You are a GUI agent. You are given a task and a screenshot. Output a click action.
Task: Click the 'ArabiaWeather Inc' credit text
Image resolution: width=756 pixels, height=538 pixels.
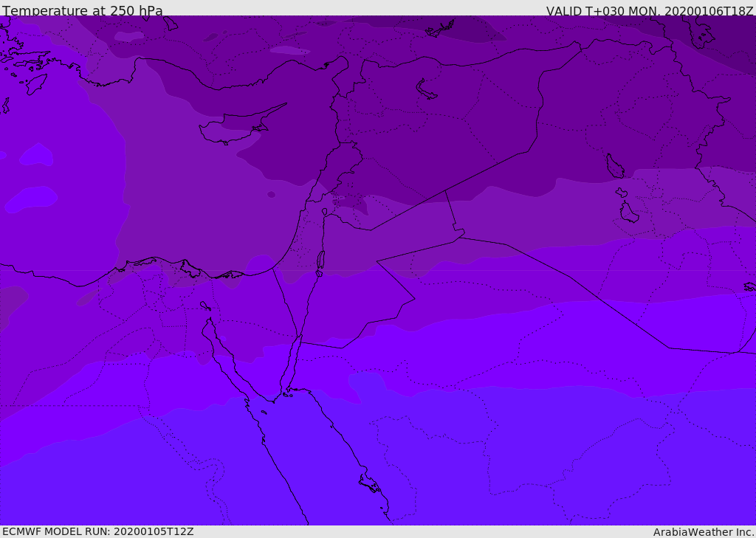coord(703,532)
